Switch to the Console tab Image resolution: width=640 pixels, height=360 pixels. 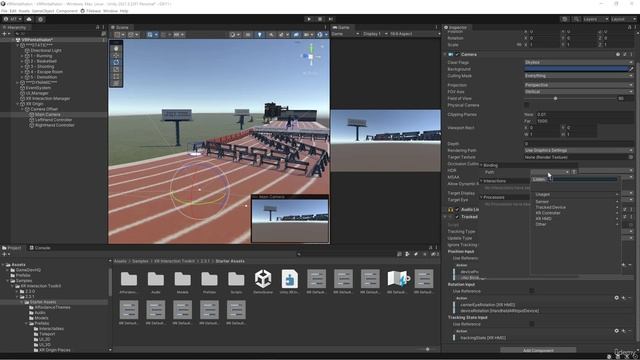40,248
